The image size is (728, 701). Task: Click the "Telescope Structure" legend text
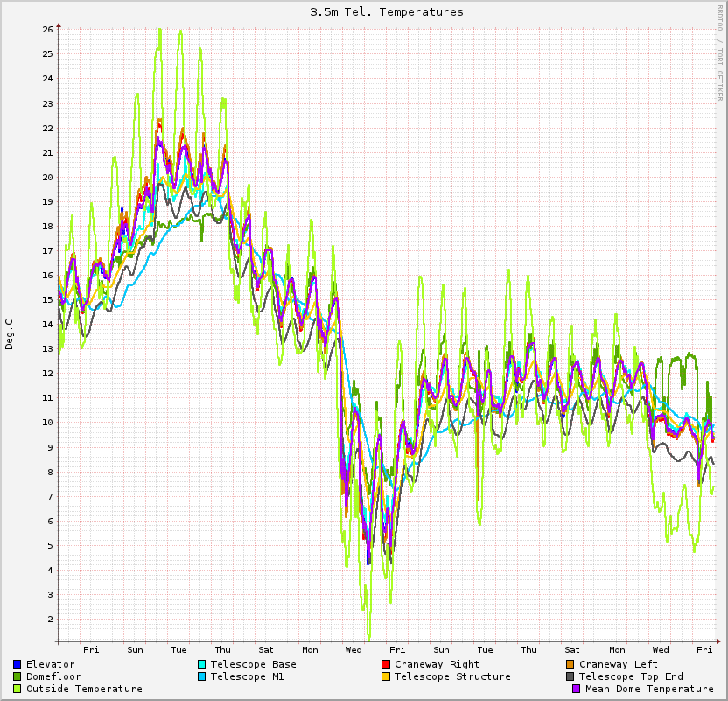tap(452, 676)
